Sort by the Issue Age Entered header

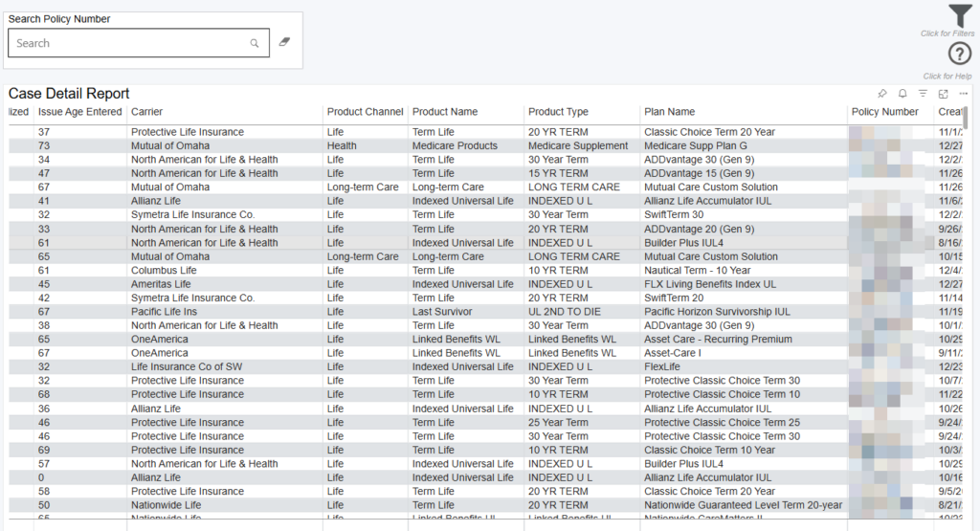click(79, 112)
